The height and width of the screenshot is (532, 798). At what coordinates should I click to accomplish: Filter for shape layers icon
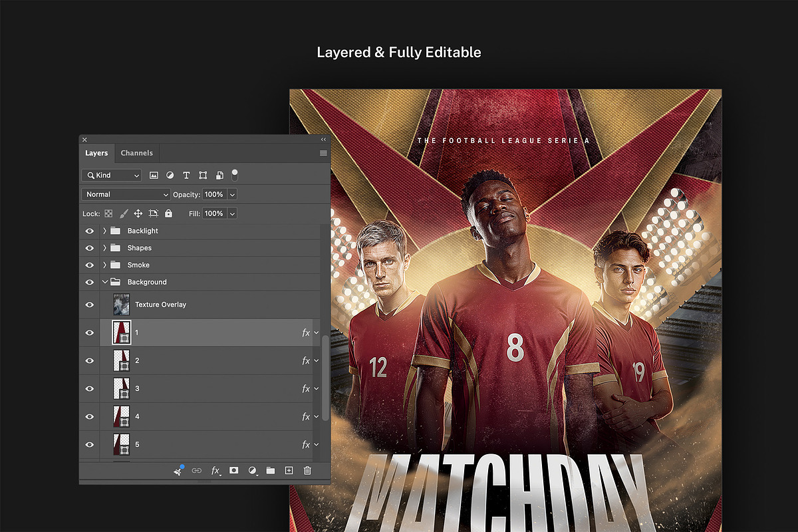click(x=203, y=176)
